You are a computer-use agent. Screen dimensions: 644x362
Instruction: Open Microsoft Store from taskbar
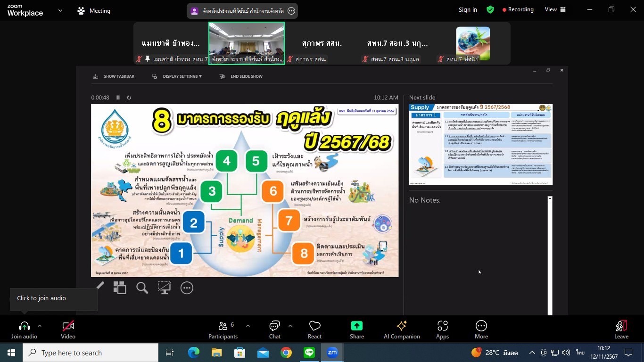point(239,353)
